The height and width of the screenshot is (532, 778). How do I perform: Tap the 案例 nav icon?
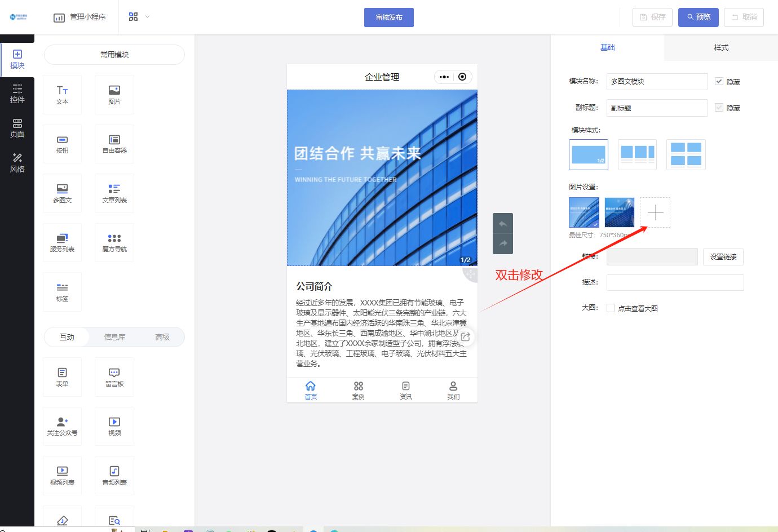359,390
